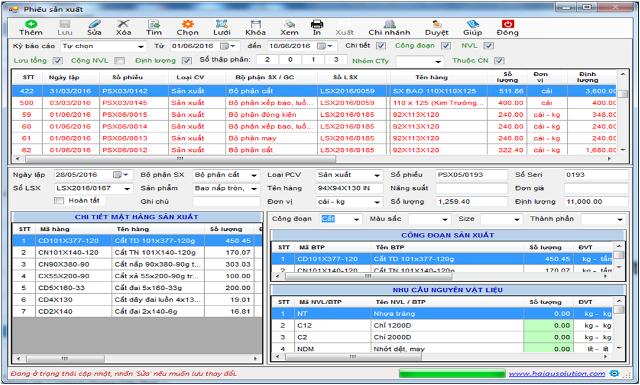Click the status bar icon beside website link
This screenshot has width=640, height=385.
click(615, 374)
